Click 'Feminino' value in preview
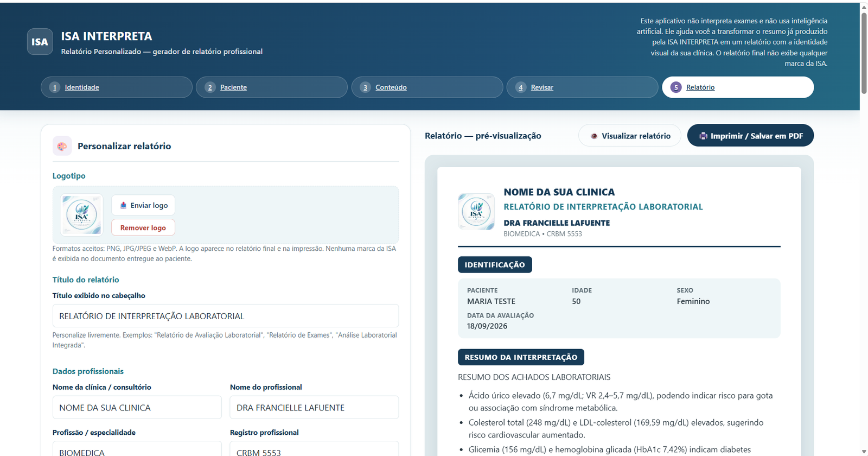The height and width of the screenshot is (456, 868). (x=693, y=301)
